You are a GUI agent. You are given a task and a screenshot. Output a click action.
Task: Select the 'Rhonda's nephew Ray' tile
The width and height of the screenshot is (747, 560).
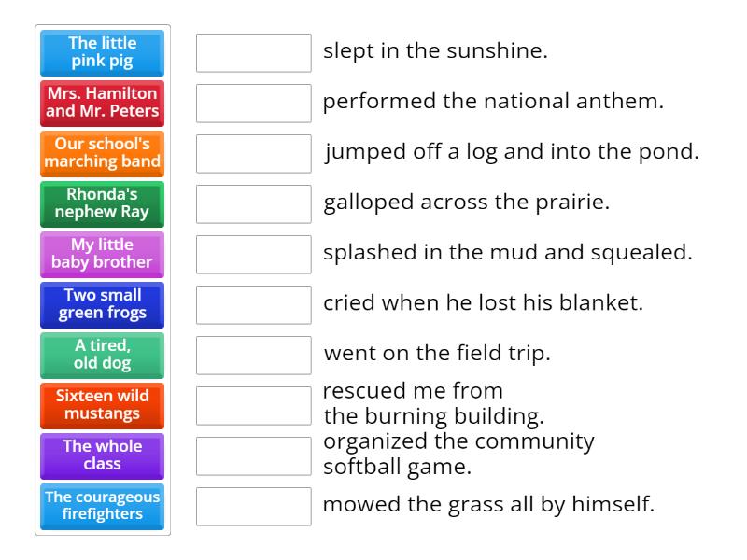point(103,204)
